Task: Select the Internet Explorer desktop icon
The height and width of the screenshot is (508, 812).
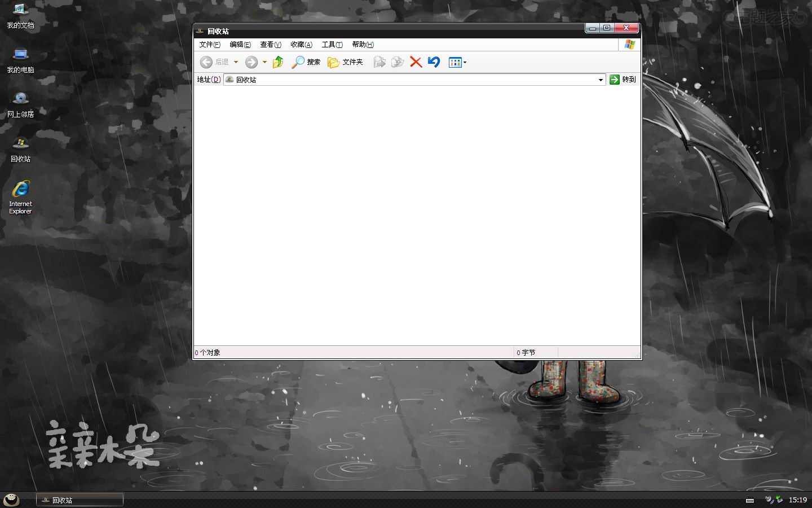Action: pos(20,198)
